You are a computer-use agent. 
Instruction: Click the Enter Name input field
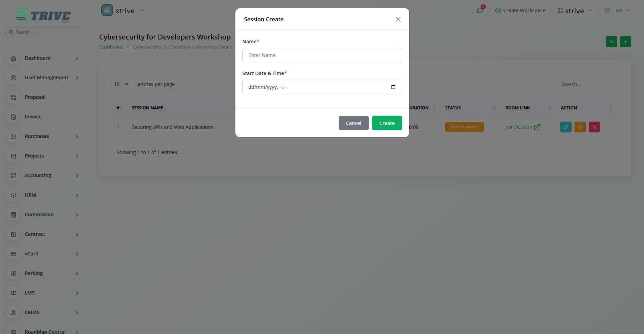coord(322,55)
